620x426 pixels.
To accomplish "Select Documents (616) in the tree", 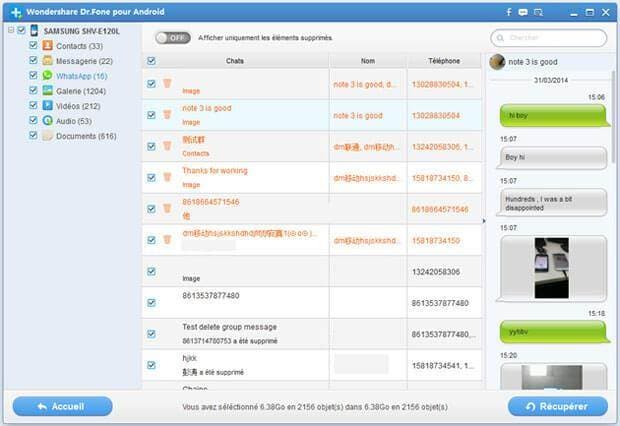I will tap(86, 136).
